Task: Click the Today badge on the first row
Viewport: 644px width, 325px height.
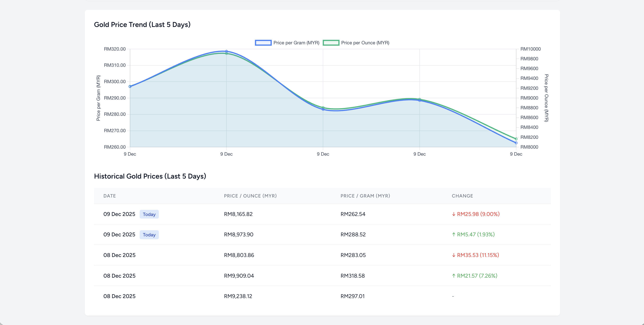Action: (x=149, y=214)
